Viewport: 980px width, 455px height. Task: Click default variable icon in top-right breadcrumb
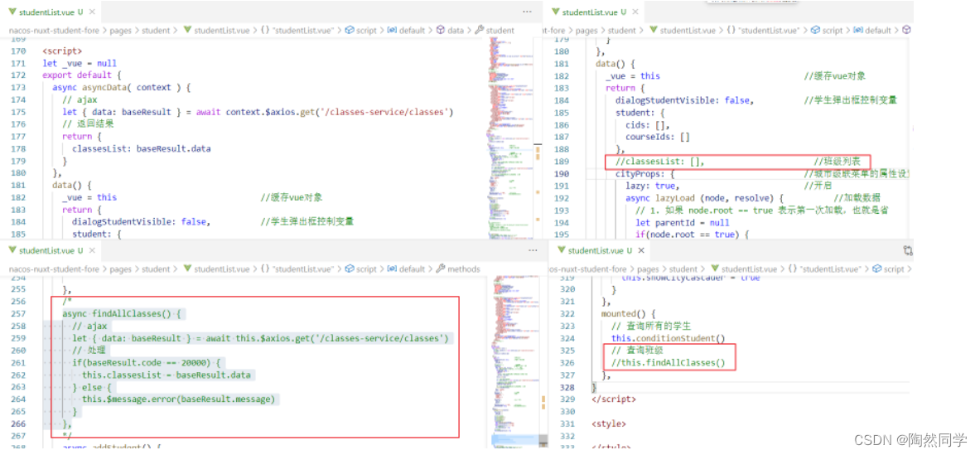[857, 30]
